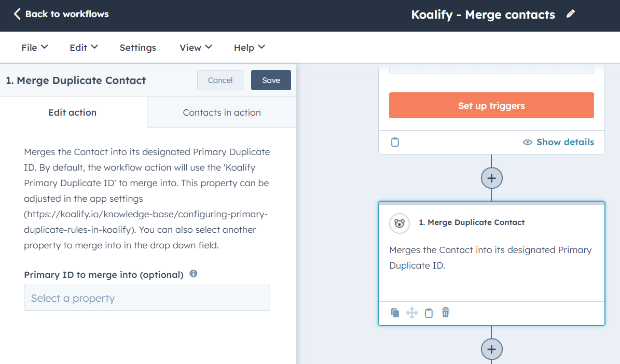
Task: Click the Set up triggers button
Action: pos(491,105)
